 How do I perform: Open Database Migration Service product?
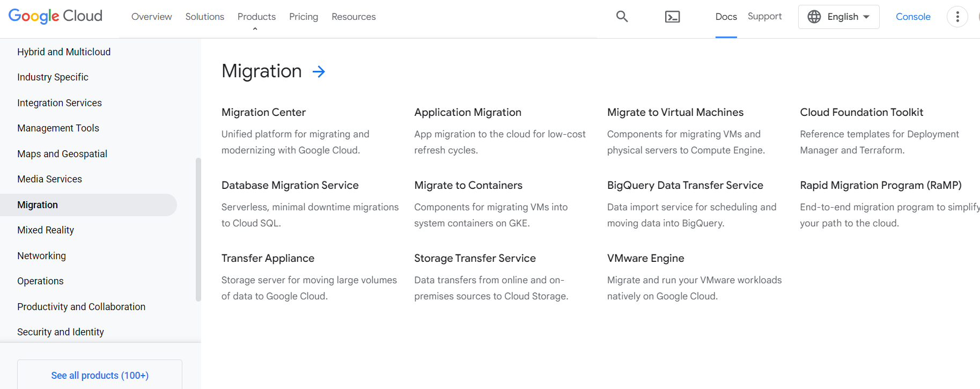click(x=290, y=185)
